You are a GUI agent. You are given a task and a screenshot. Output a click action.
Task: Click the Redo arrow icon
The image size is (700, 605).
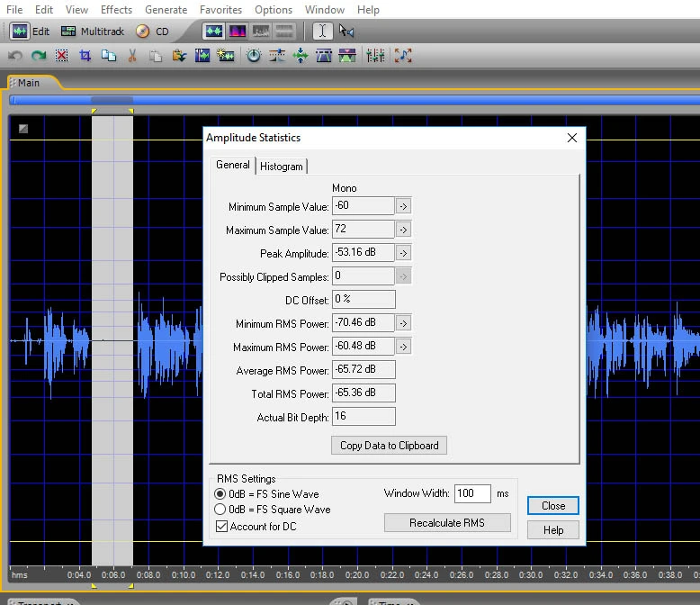coord(39,56)
